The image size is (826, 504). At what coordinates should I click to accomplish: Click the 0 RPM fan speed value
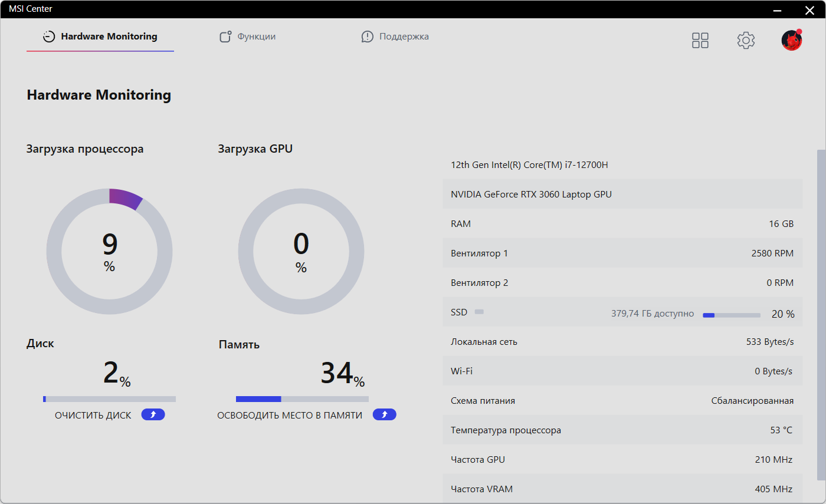coord(780,283)
